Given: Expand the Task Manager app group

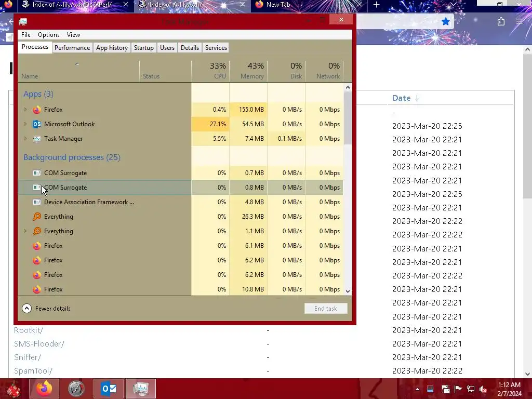Looking at the screenshot, I should 25,139.
